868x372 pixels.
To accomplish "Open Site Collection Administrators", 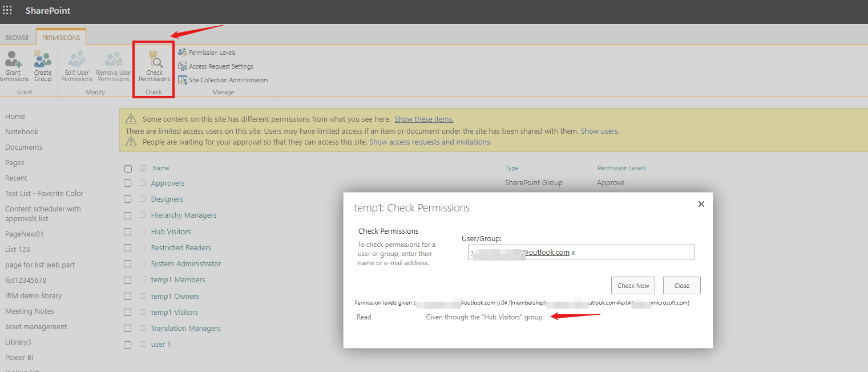I will (x=223, y=80).
